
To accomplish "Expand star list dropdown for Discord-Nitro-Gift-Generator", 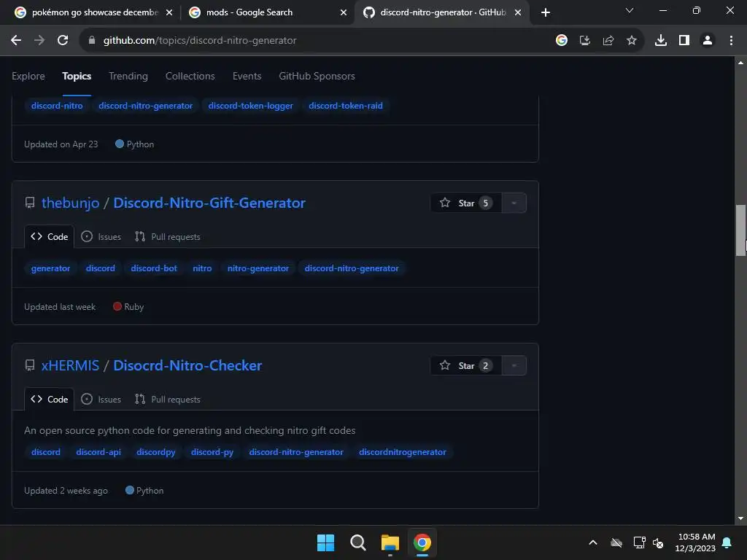I will [x=514, y=203].
